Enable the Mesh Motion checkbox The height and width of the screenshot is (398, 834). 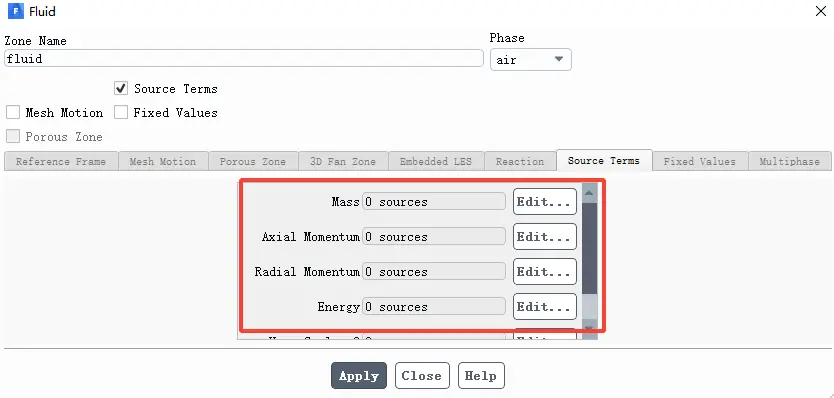[13, 112]
